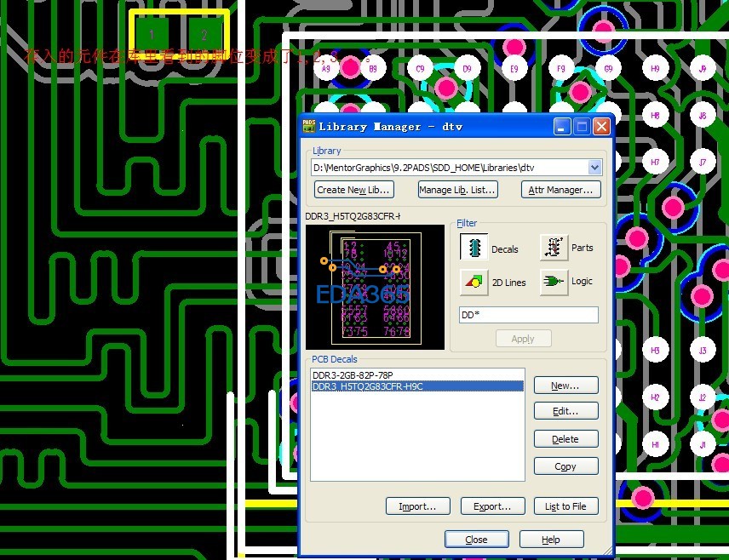Screen dimensions: 729x560
Task: Select the 2D Lines filter icon
Action: (474, 282)
